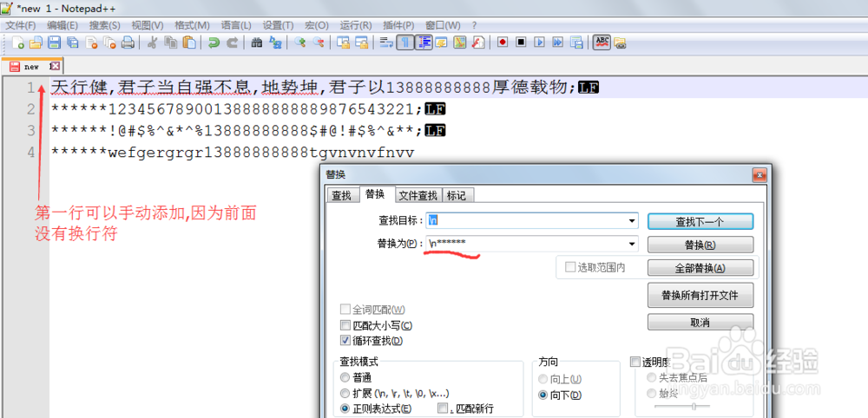868x418 pixels.
Task: Click the Run Macro Multiple Times icon
Action: (x=557, y=42)
